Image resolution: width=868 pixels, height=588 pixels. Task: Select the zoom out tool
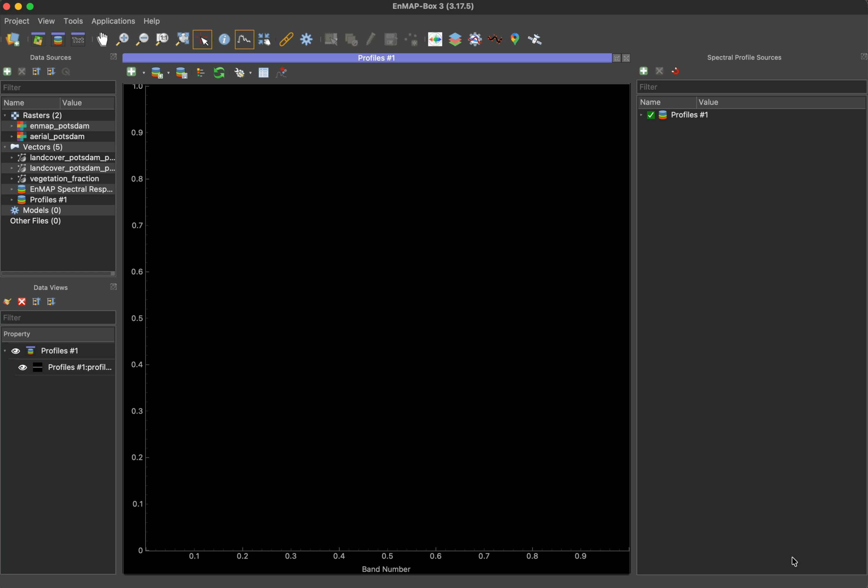[142, 39]
